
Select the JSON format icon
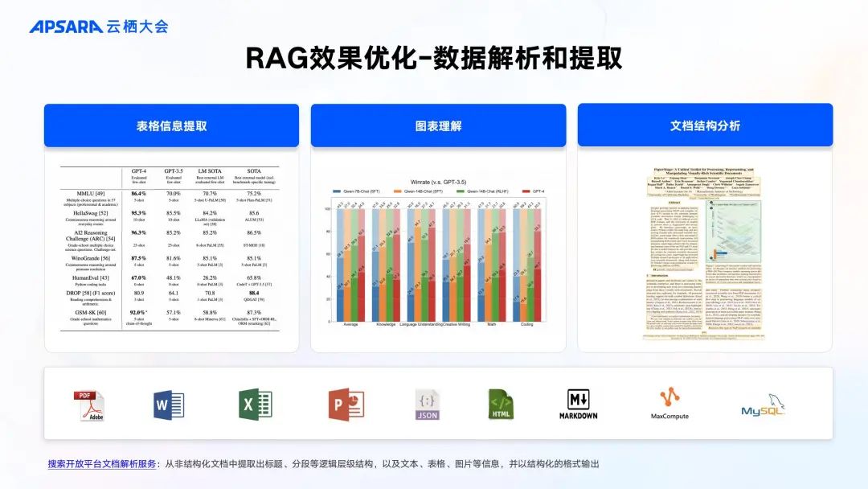[x=426, y=405]
